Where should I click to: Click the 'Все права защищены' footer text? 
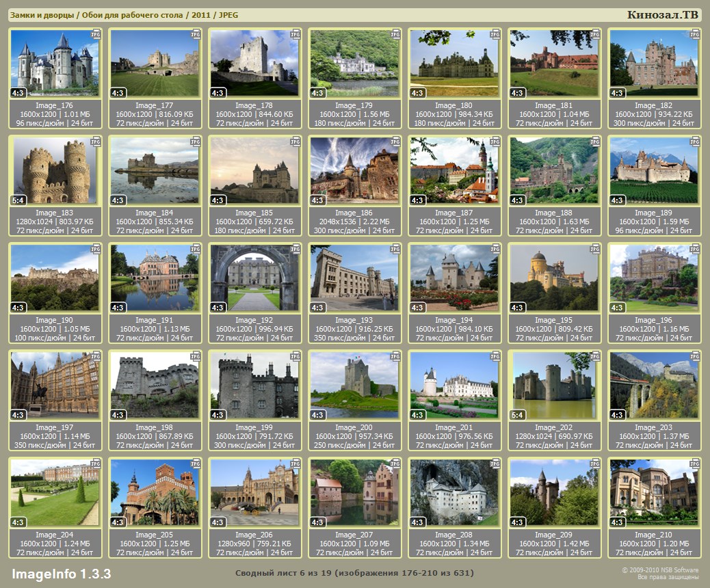point(668,576)
